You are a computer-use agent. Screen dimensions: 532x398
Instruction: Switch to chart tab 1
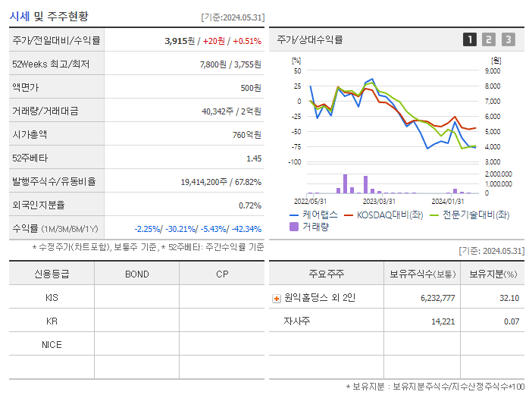(x=470, y=39)
